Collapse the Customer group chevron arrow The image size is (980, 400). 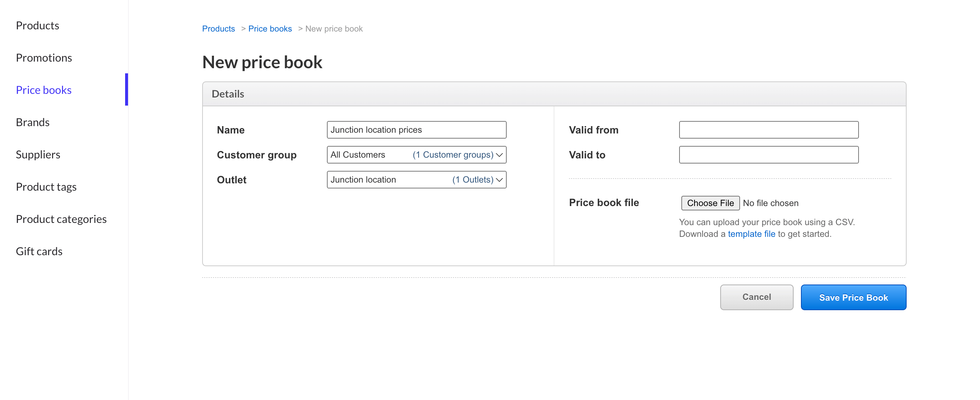(499, 154)
